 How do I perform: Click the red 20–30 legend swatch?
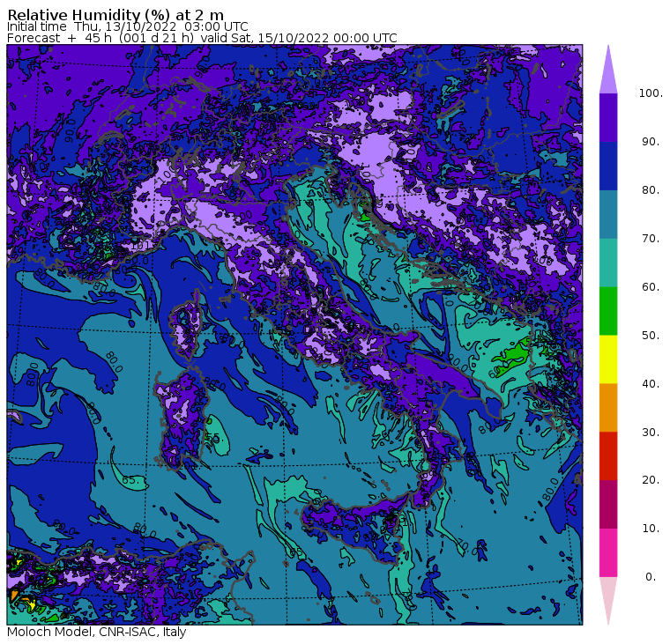(608, 456)
